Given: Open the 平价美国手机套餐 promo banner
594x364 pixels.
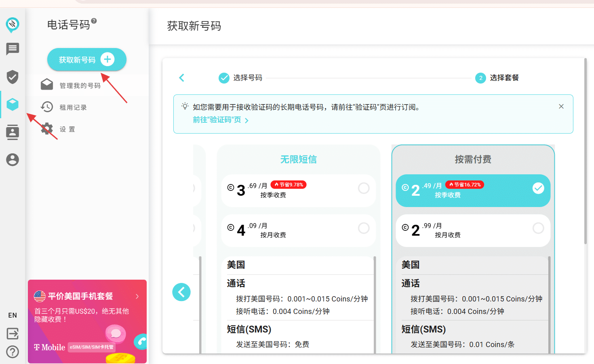Looking at the screenshot, I should tap(87, 321).
